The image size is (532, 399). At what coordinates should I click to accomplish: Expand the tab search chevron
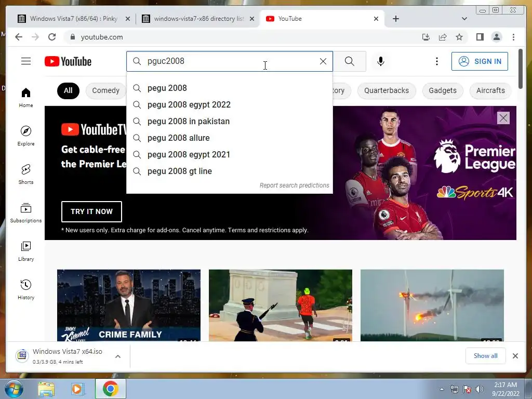click(x=464, y=19)
